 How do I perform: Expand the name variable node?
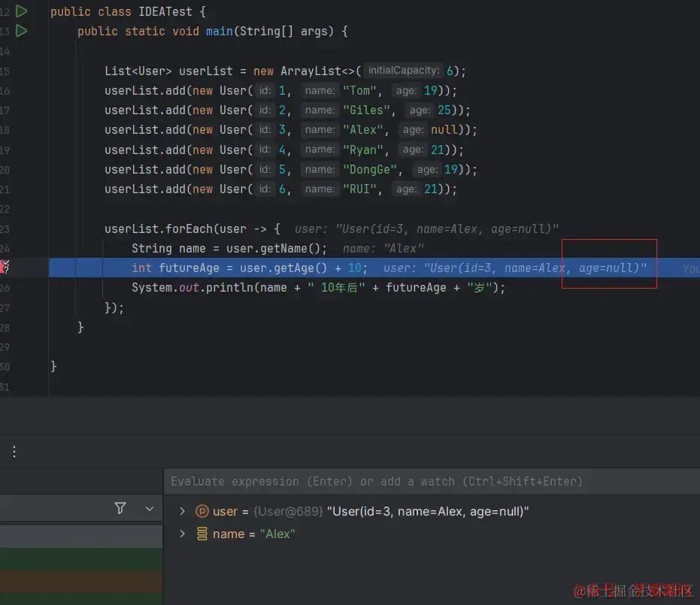click(182, 534)
